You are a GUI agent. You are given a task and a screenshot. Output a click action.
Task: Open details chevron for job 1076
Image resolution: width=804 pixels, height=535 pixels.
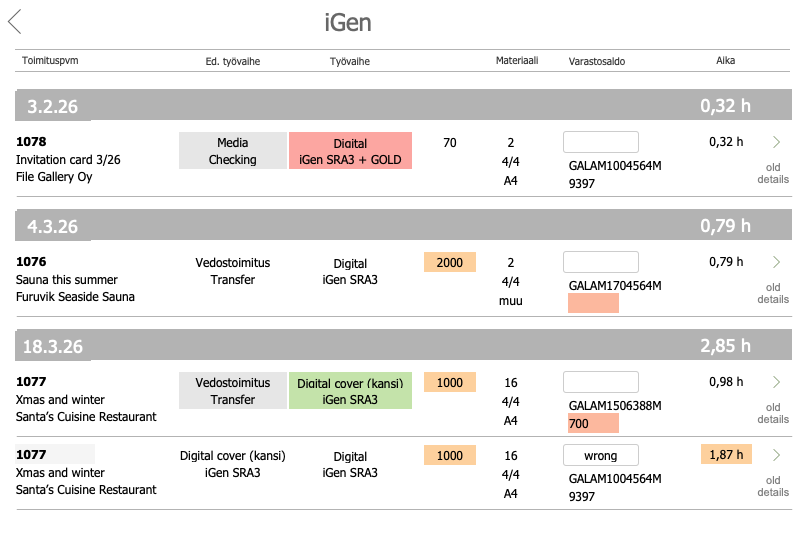(777, 262)
